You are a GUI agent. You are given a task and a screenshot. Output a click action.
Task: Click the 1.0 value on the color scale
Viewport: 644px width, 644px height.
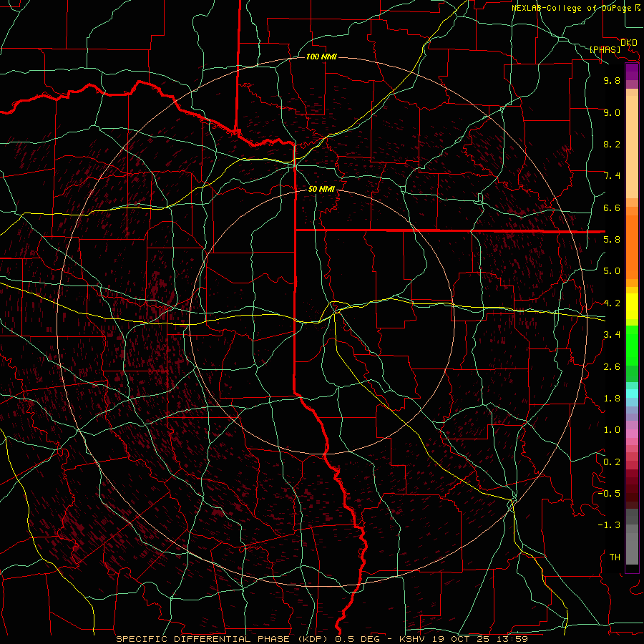(612, 430)
